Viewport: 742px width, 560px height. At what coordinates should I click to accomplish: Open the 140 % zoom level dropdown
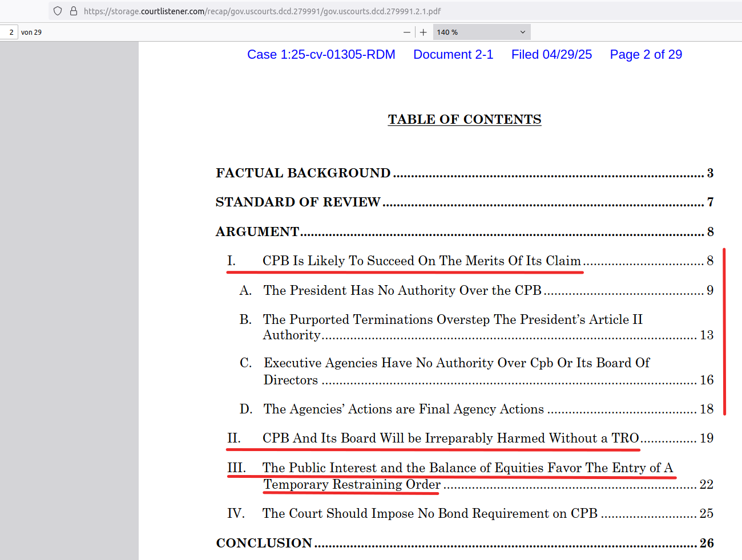(x=482, y=33)
